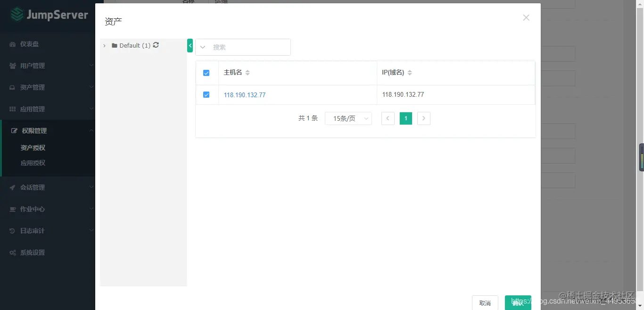Click the 权限管理 edit icon
The height and width of the screenshot is (310, 644).
click(14, 131)
